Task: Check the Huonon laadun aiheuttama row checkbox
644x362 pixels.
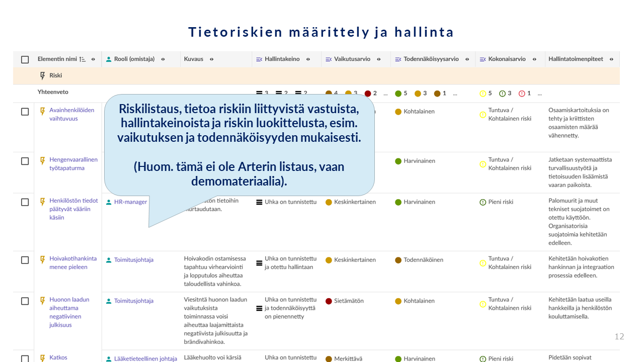Action: pyautogui.click(x=25, y=301)
